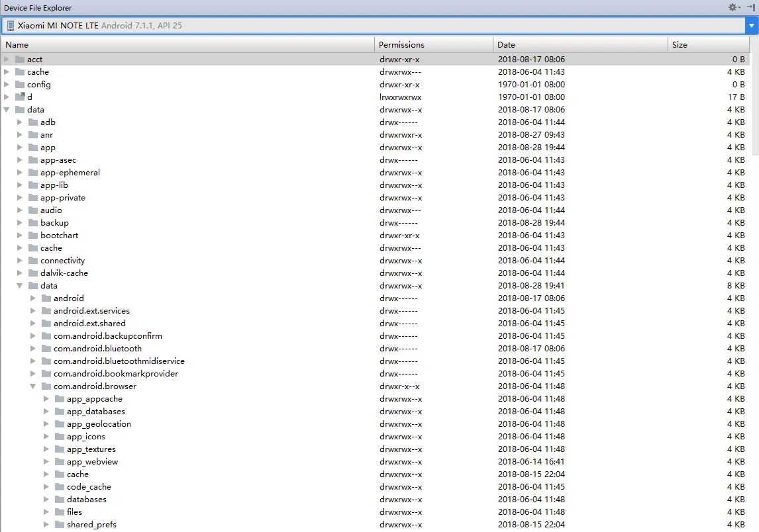Viewport: 759px width, 532px height.
Task: Click the code_cache folder icon
Action: [x=60, y=486]
